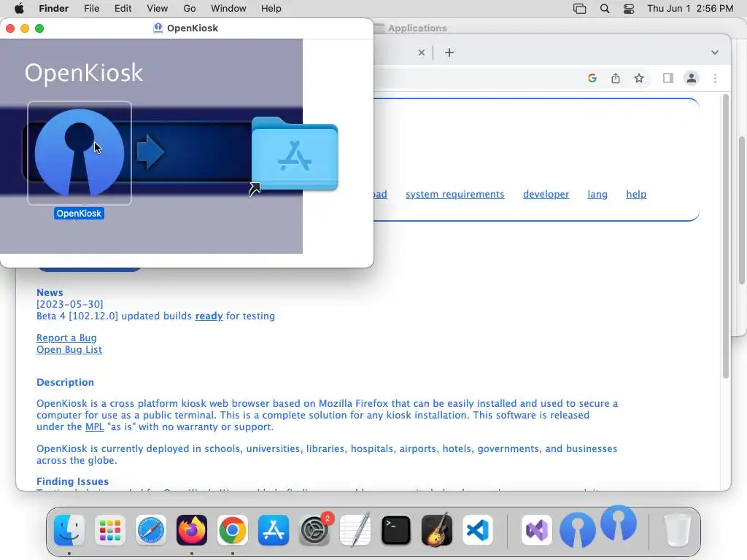This screenshot has width=747, height=560.
Task: Open the File menu
Action: pos(91,9)
